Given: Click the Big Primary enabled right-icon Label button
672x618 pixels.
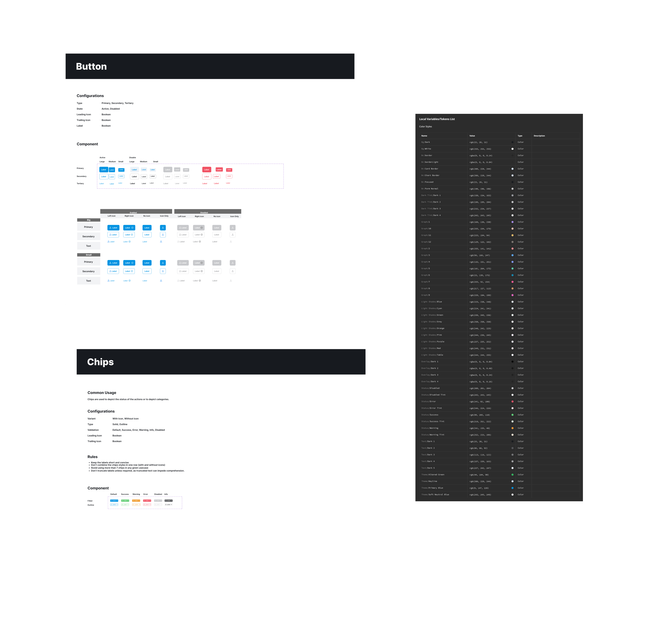Looking at the screenshot, I should pos(129,228).
